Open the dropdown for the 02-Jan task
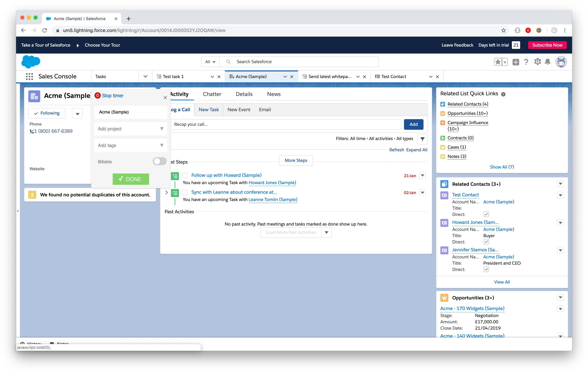The image size is (588, 373). click(423, 193)
